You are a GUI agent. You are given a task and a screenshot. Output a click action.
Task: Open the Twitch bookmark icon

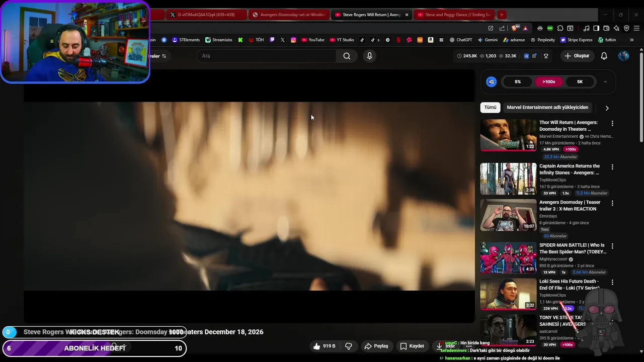point(272,40)
